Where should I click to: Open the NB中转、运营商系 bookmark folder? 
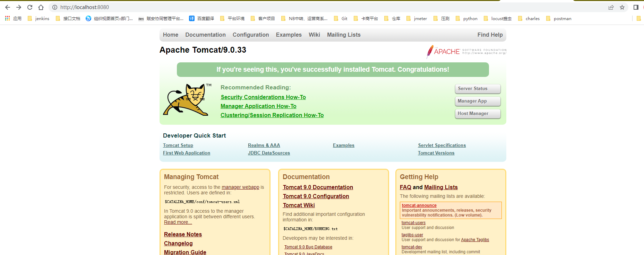point(304,18)
